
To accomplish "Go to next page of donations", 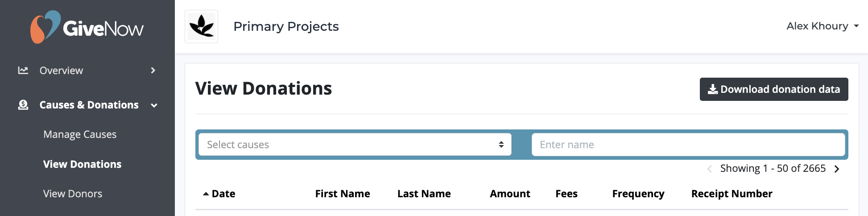I will [837, 169].
